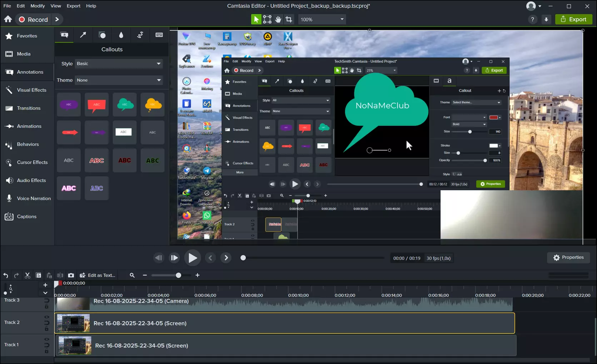Click the Undo arrow on timeline toolbar

[x=6, y=275]
